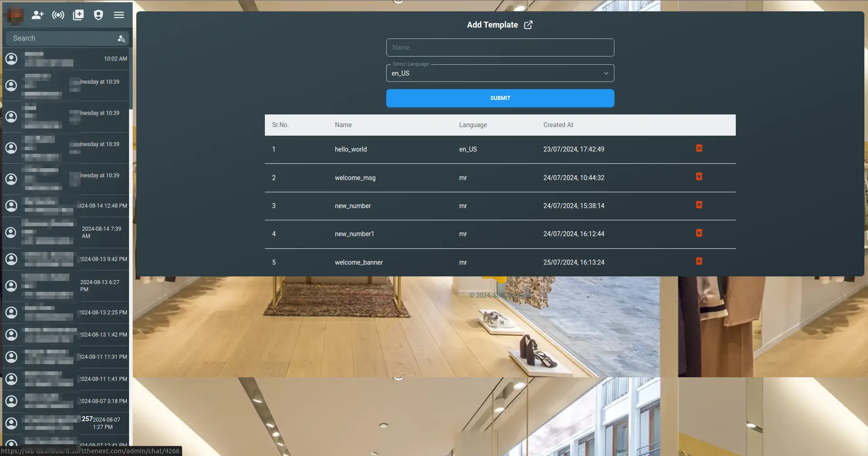Delete the new_number1 template
Viewport: 868px width, 456px height.
point(699,233)
